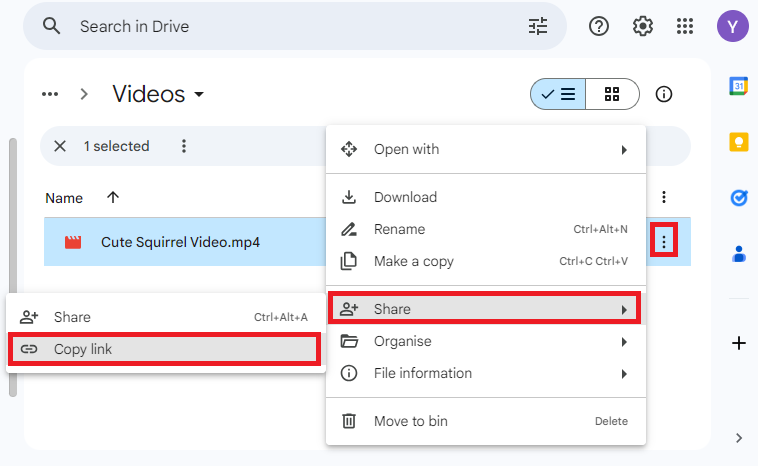Expand the Open with submenu arrow
The height and width of the screenshot is (467, 758).
pos(624,150)
